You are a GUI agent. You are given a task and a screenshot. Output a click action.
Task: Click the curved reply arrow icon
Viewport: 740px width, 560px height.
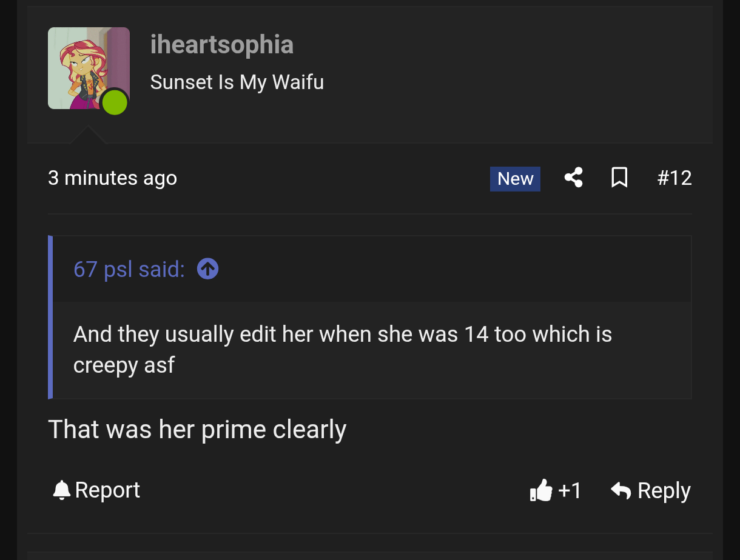tap(621, 490)
